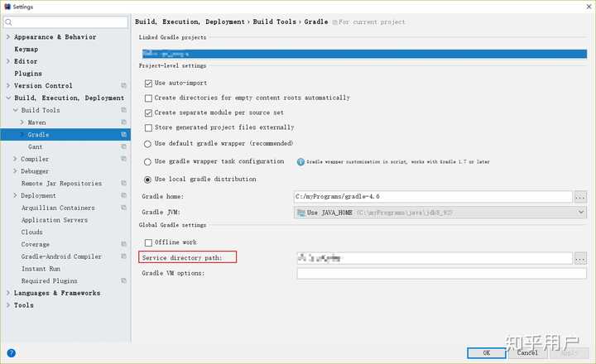Expand the Maven node
Viewport: 596px width, 364px height.
[x=22, y=122]
